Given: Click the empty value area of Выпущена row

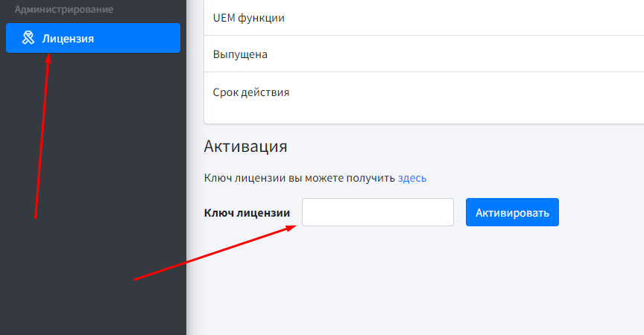Looking at the screenshot, I should click(x=484, y=54).
